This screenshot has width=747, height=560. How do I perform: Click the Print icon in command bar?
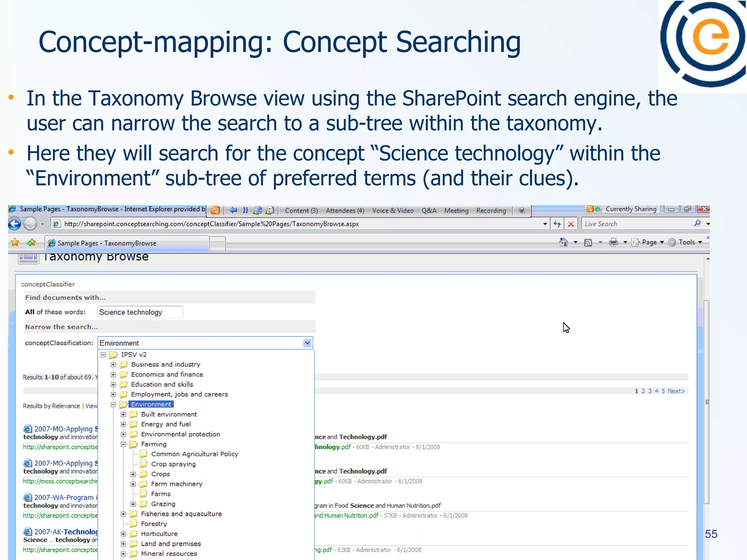coord(614,242)
